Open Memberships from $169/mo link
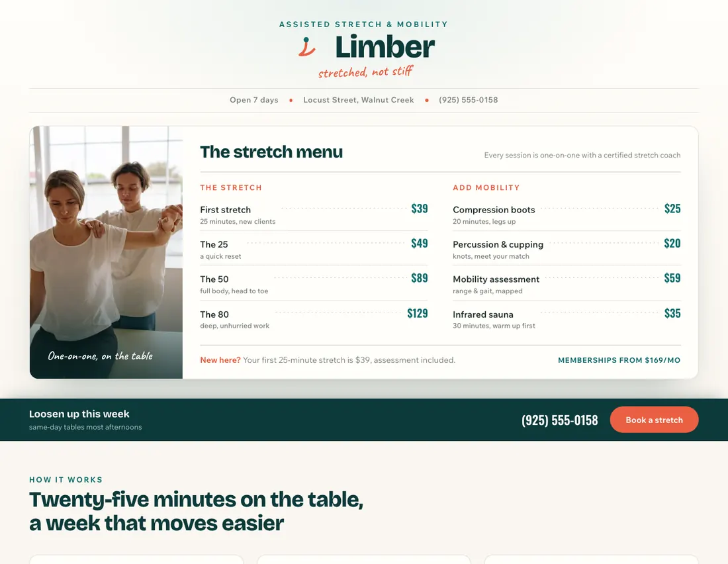This screenshot has height=564, width=728. point(619,360)
